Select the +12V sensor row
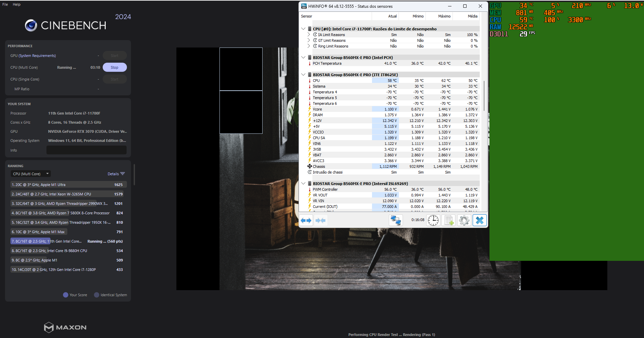This screenshot has width=644, height=338. point(393,121)
